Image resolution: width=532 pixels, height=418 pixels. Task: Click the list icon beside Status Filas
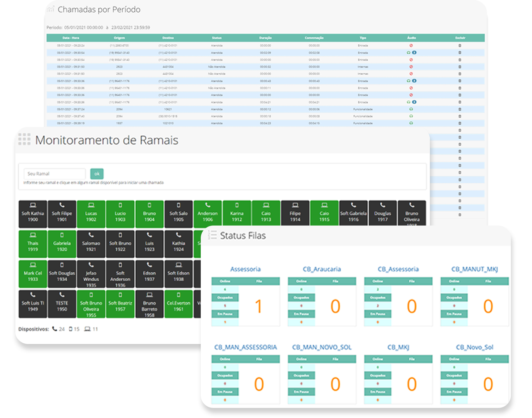point(213,235)
